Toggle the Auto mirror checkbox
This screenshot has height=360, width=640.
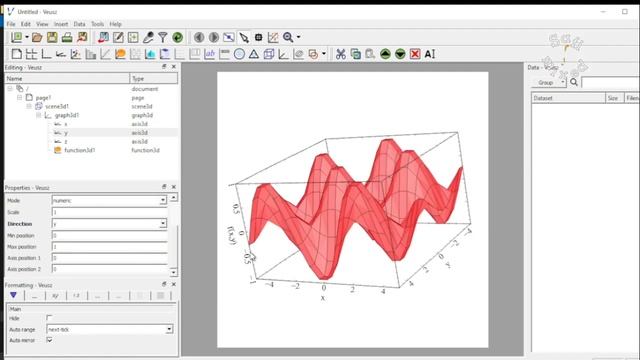point(49,340)
